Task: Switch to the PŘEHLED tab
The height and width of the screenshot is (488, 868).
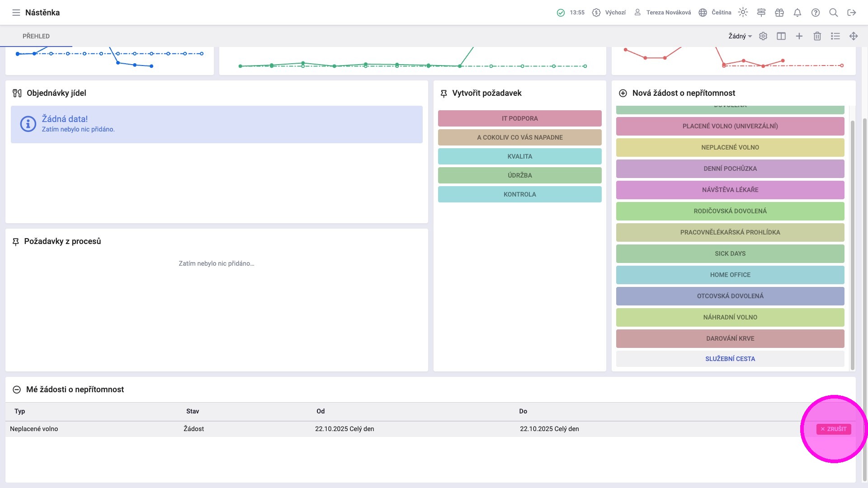Action: coord(36,36)
